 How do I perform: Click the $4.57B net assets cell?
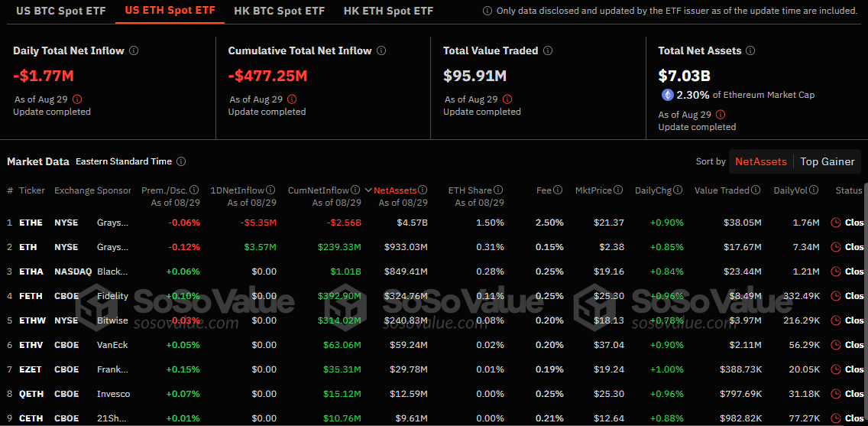411,223
